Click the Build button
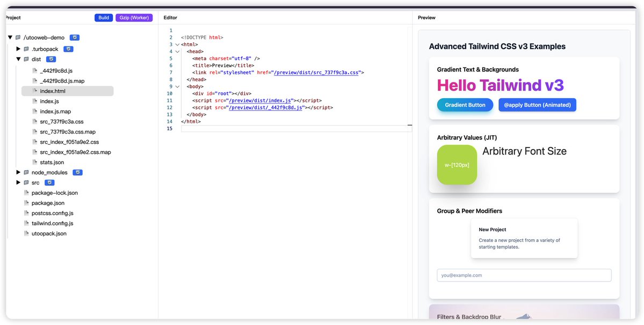The image size is (644, 325). (x=104, y=18)
